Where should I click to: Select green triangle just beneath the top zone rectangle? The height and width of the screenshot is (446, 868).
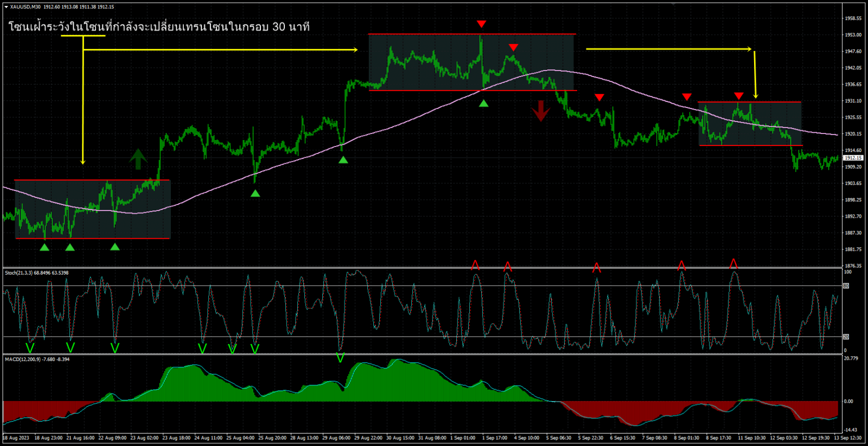[483, 103]
